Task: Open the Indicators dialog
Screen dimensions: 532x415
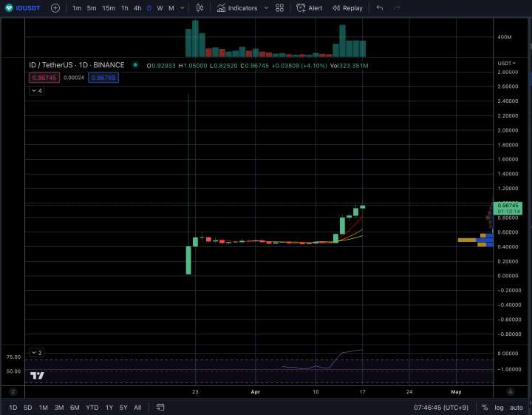Action: [x=237, y=8]
